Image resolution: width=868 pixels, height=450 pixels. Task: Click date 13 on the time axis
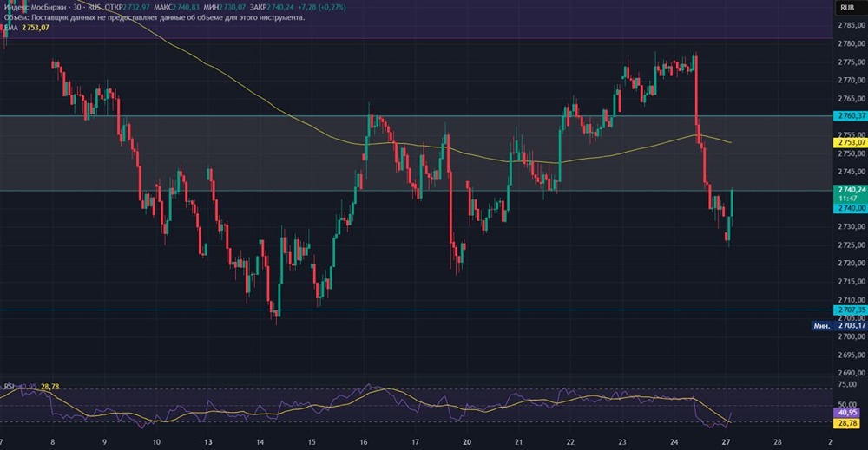pyautogui.click(x=208, y=442)
